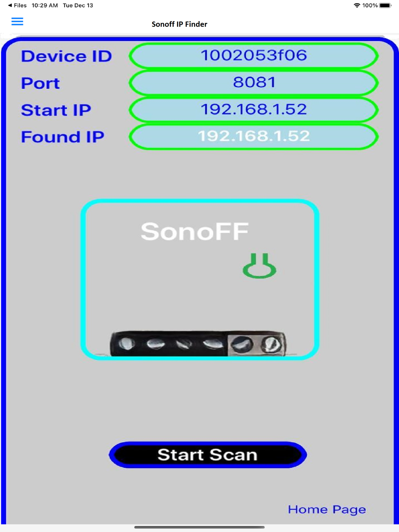This screenshot has width=399, height=532.
Task: Tap the home indicator bar
Action: click(199, 527)
